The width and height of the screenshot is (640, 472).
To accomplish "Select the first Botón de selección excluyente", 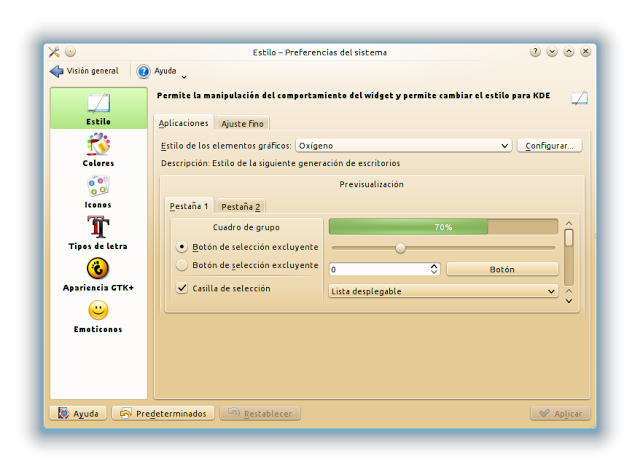I will coord(182,246).
